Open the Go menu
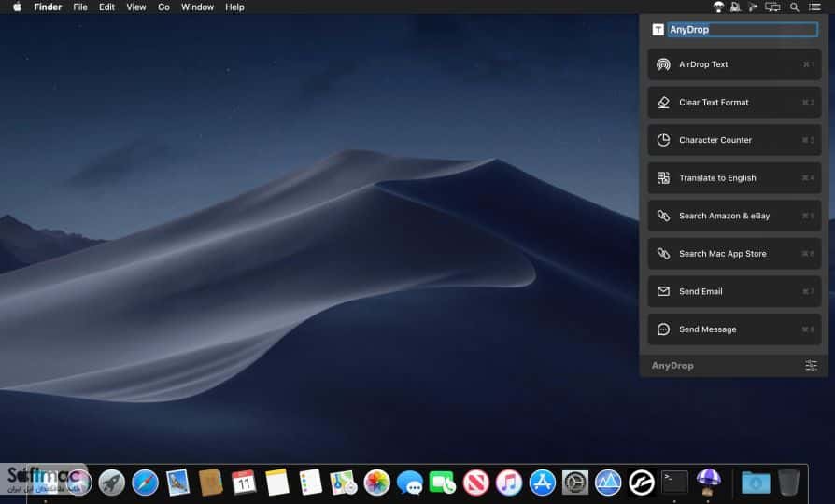 pyautogui.click(x=163, y=7)
